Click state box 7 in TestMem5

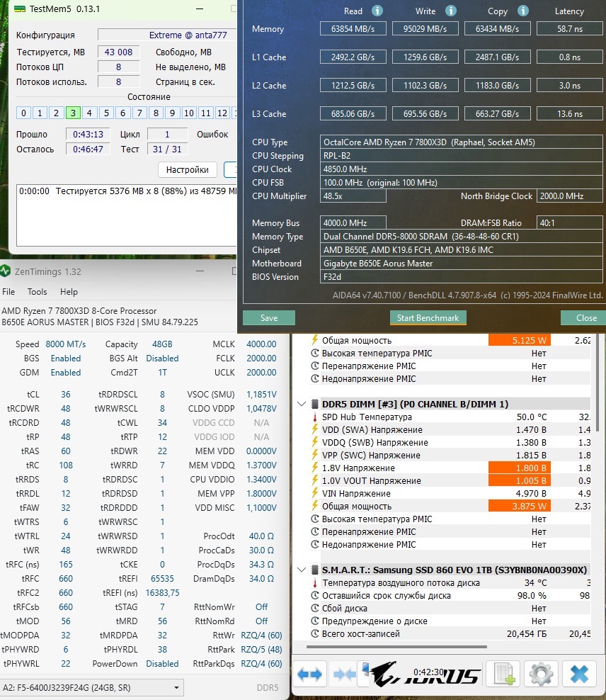click(x=139, y=113)
